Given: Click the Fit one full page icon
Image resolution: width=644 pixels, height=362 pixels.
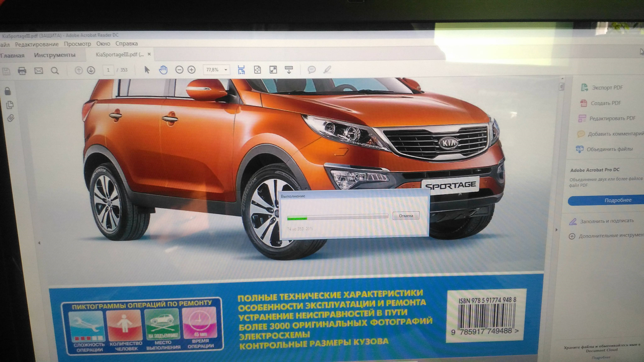Looking at the screenshot, I should [257, 70].
